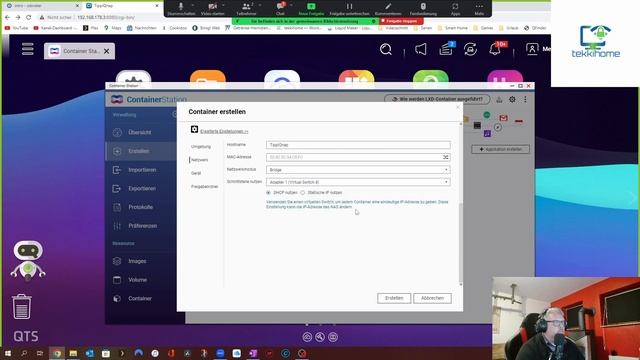Open Container in Container Station sidebar
The image size is (640, 360).
pyautogui.click(x=141, y=298)
